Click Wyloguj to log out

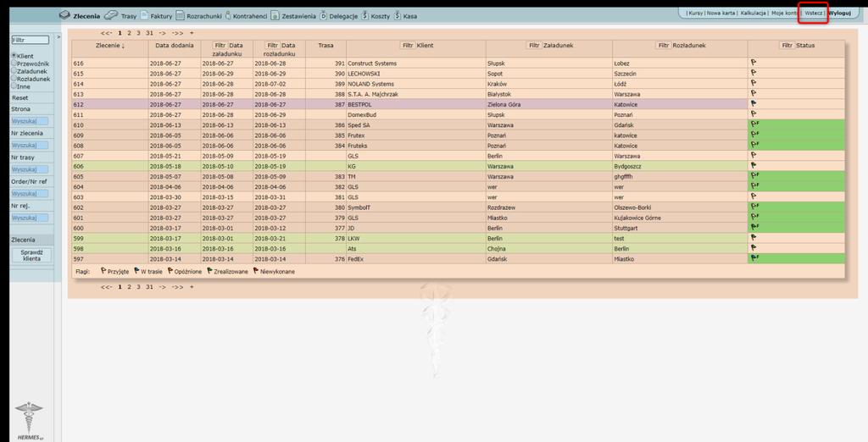pyautogui.click(x=839, y=13)
